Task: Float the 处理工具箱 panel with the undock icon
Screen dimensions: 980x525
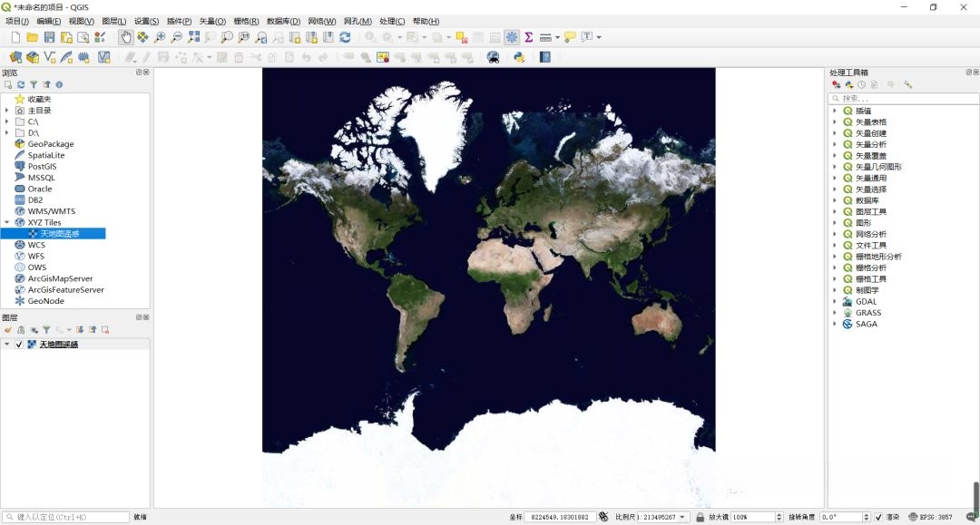Action: click(x=969, y=73)
